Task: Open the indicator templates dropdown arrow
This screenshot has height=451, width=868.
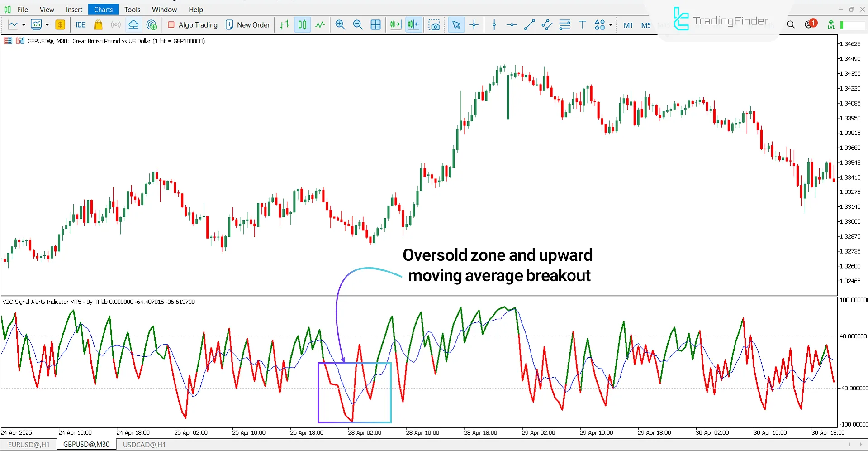Action: pyautogui.click(x=46, y=24)
